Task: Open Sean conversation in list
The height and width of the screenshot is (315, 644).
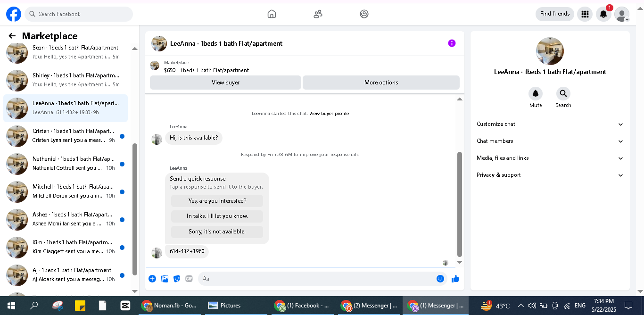Action: tap(66, 52)
